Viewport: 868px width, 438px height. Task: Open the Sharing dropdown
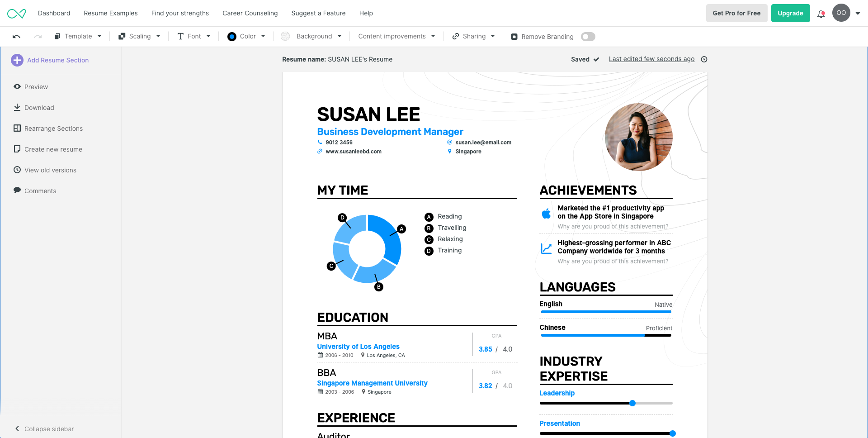point(473,37)
